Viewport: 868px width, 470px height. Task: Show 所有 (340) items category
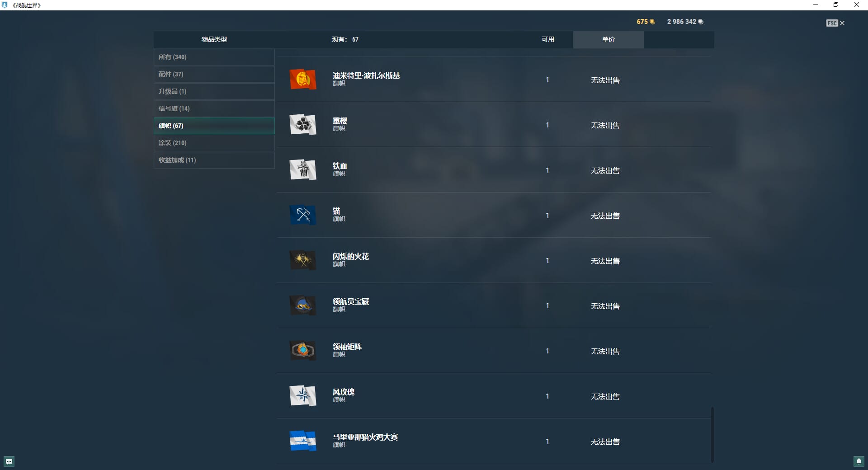(214, 57)
